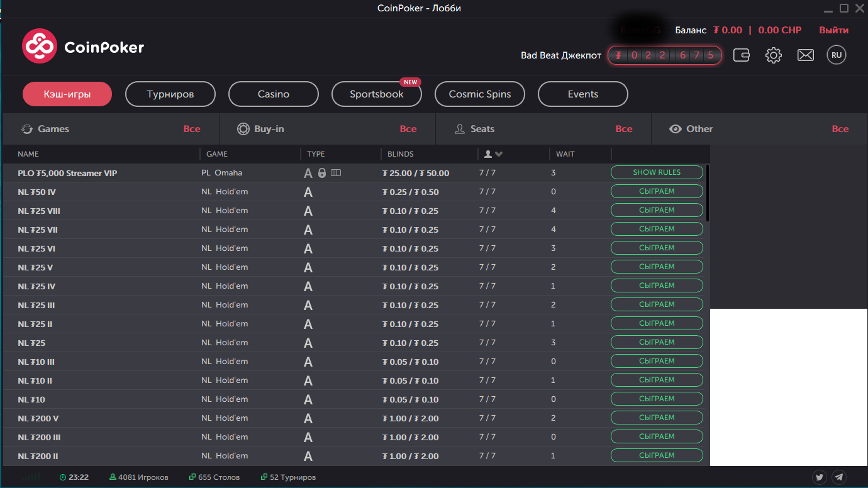Select the NL ₮200 II table name

click(38, 457)
